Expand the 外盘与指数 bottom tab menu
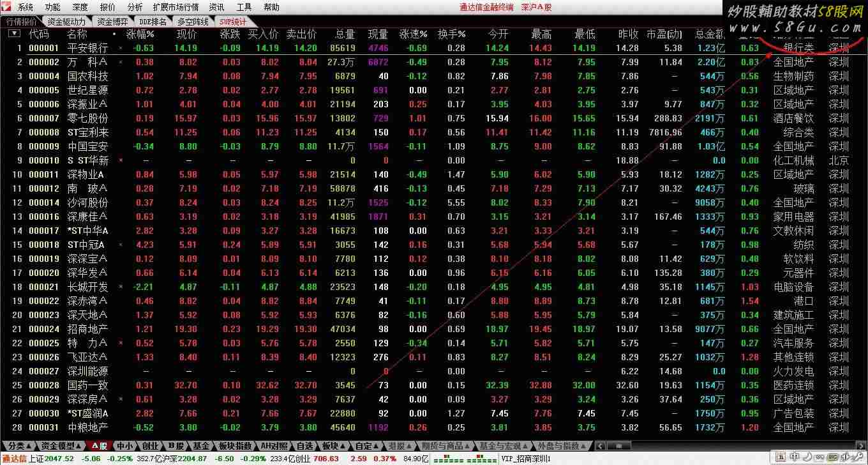868x465 pixels. tap(562, 446)
